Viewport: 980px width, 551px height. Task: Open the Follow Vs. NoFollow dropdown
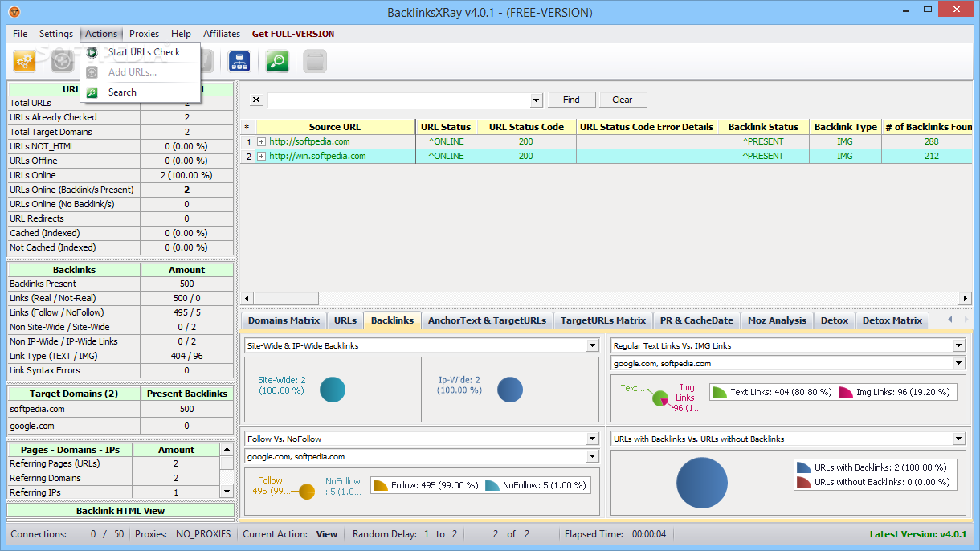[x=593, y=439]
